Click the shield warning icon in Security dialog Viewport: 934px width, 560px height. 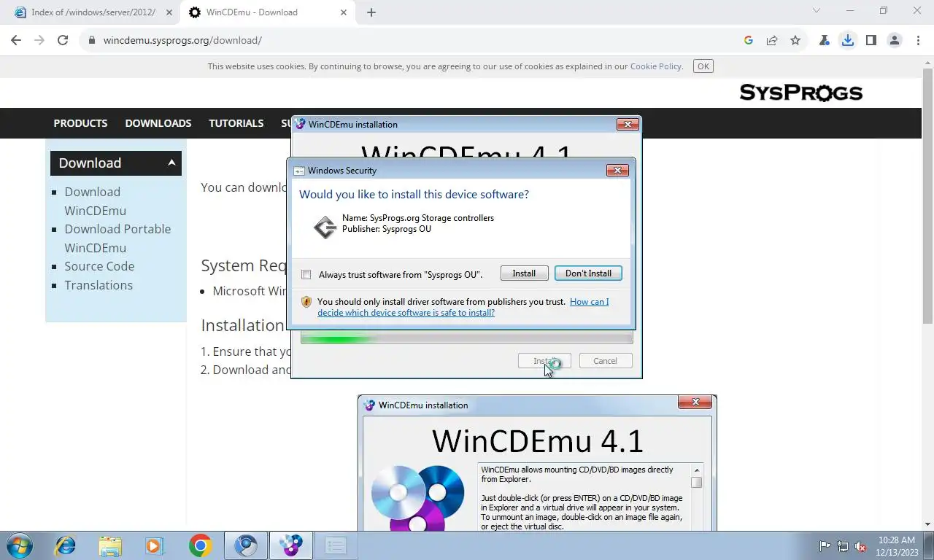(306, 302)
